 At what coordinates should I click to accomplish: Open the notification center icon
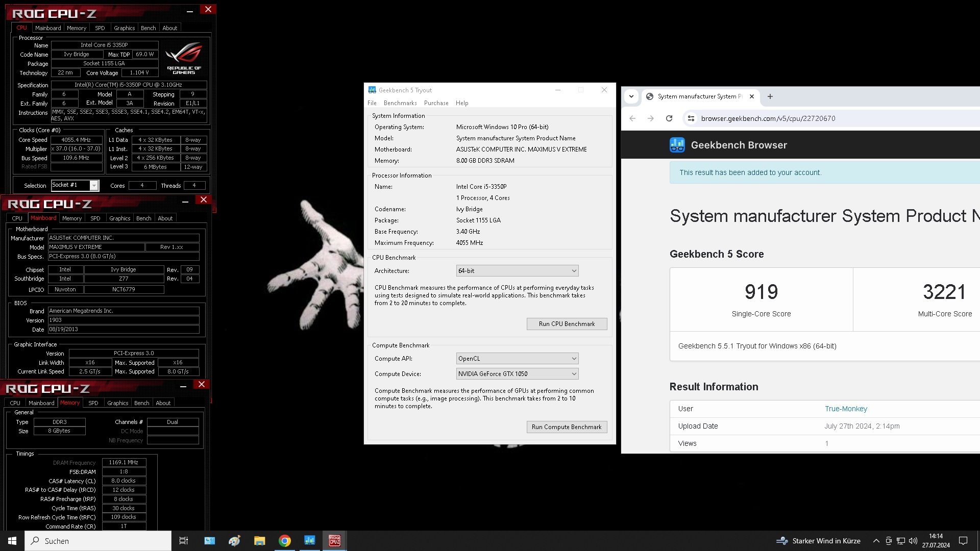(963, 541)
